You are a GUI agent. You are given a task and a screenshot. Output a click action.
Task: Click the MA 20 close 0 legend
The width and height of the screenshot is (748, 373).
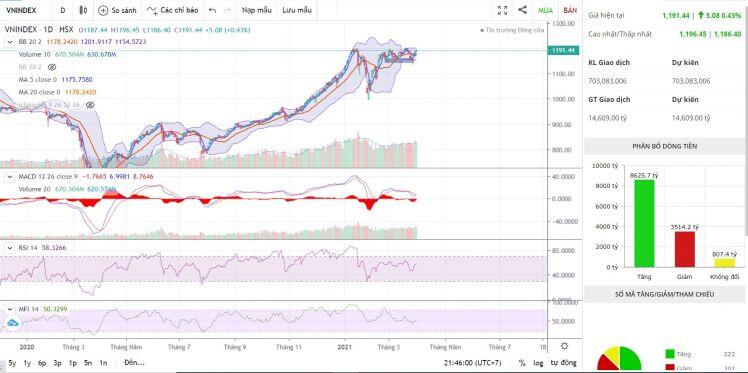click(40, 92)
